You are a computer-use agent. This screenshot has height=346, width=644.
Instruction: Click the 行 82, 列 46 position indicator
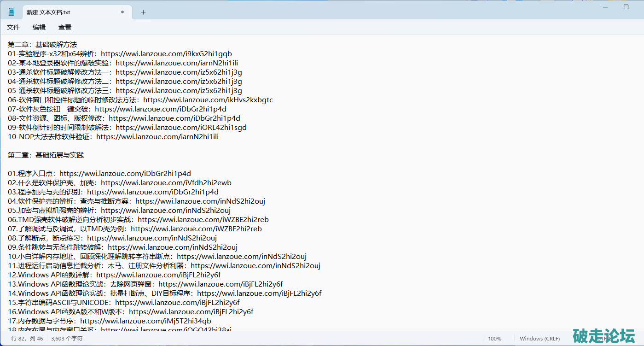27,339
